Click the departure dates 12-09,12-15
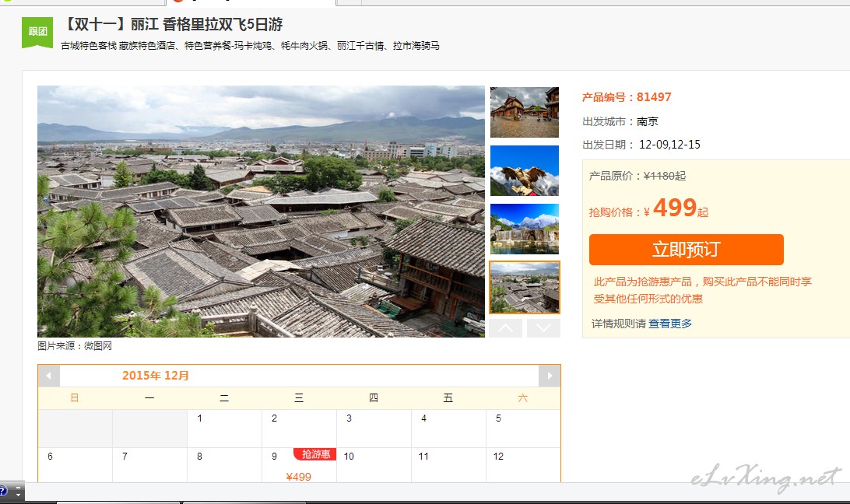 tap(669, 145)
